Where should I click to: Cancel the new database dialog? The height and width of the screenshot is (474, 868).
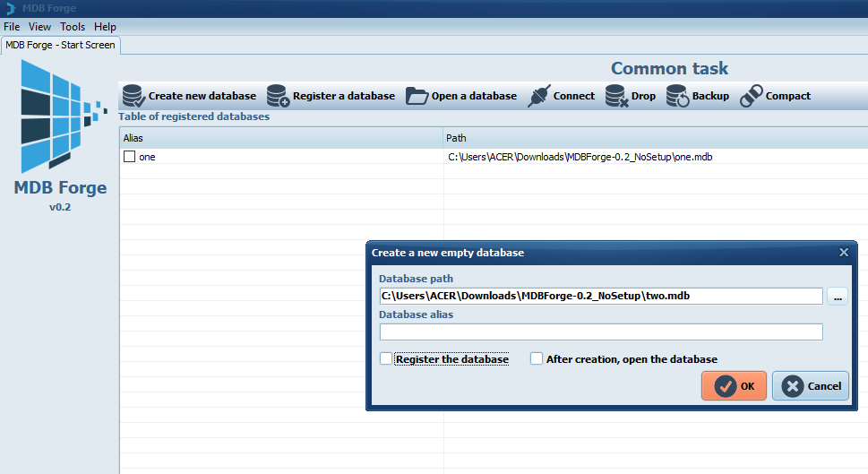tap(811, 386)
